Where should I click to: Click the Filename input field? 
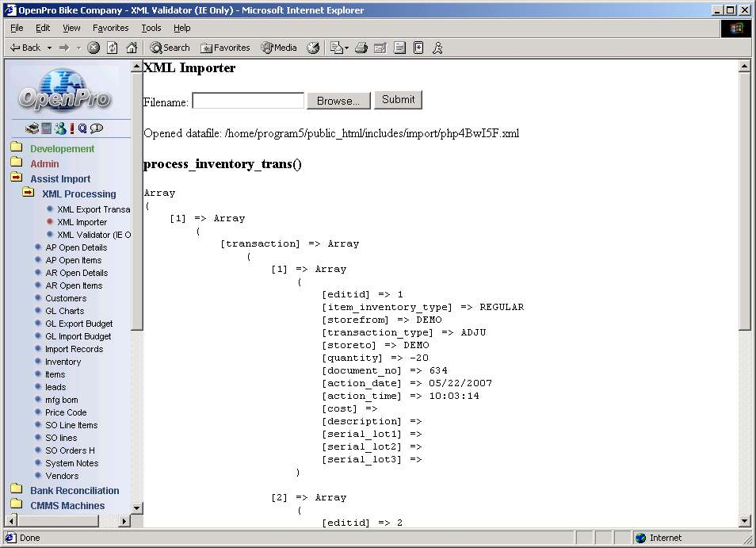pos(248,101)
